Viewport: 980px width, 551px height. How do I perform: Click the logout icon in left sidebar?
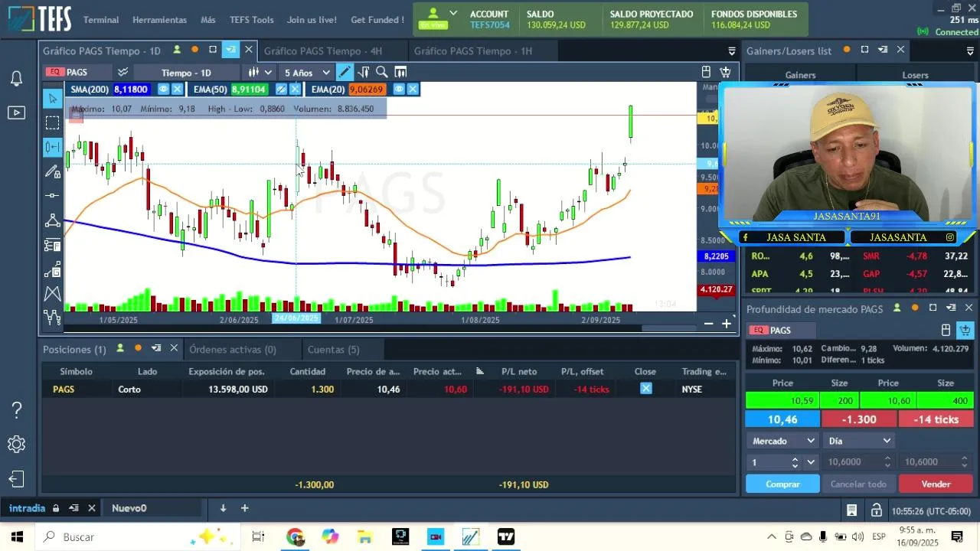click(x=16, y=480)
